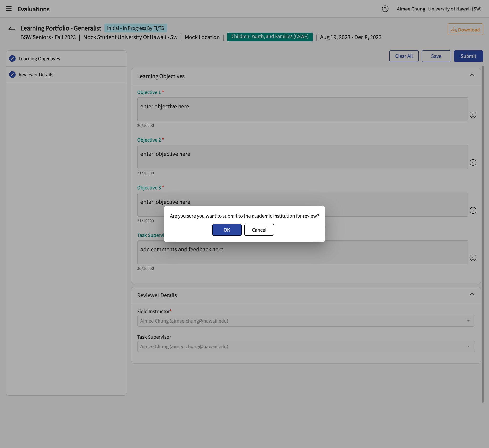Click the Aimee Chung user name
489x448 pixels.
[x=411, y=9]
